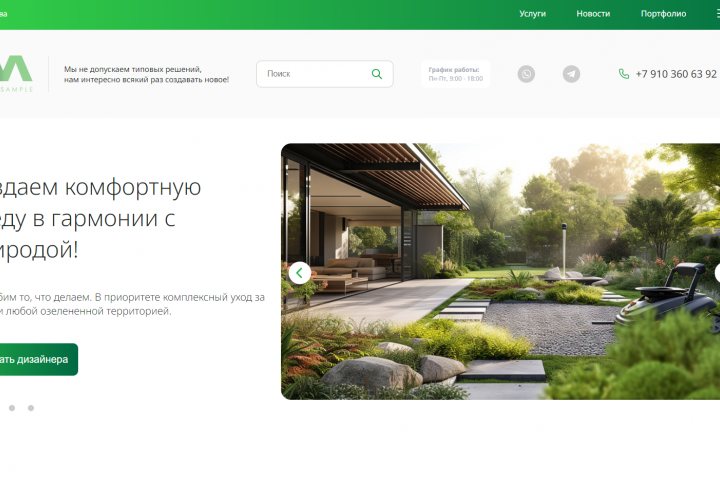Screen dimensions: 720x480
Task: Click the green SAMPLE logo
Action: pos(16,74)
